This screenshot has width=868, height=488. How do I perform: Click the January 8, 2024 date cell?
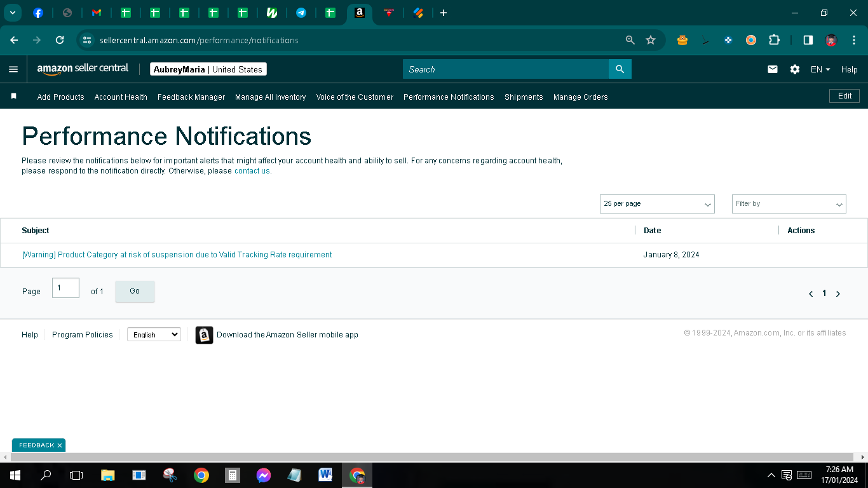[x=671, y=255]
